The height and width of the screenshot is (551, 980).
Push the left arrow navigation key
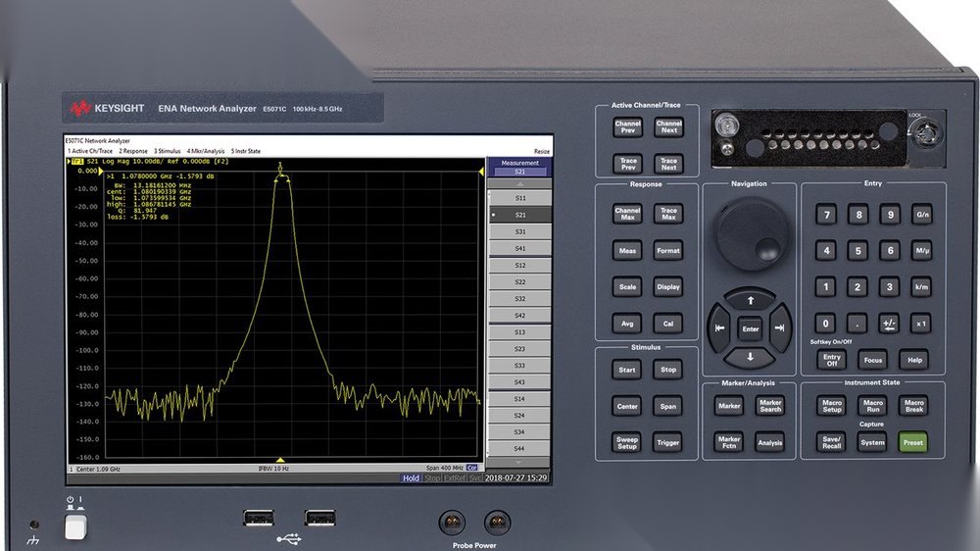(720, 327)
